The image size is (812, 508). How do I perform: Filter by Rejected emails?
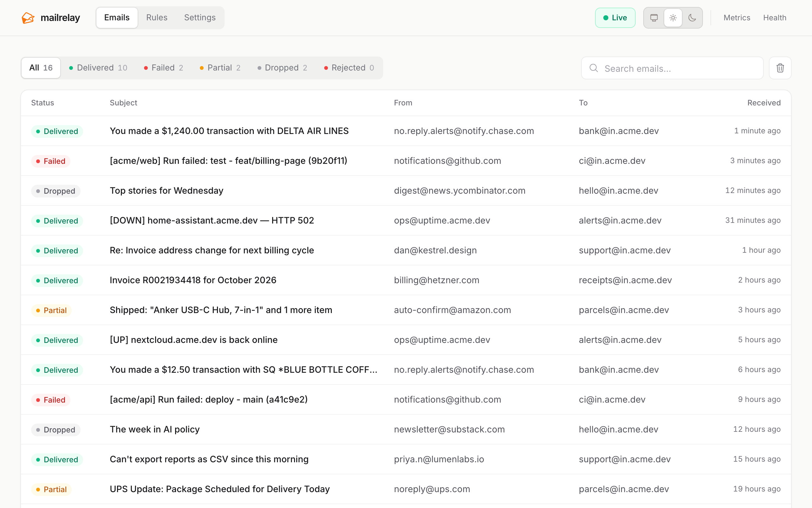pyautogui.click(x=349, y=68)
